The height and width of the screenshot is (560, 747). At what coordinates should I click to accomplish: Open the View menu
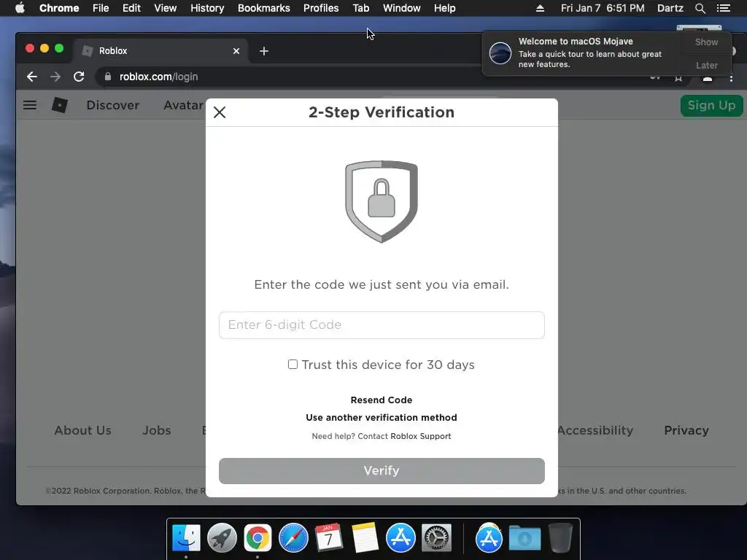click(166, 8)
